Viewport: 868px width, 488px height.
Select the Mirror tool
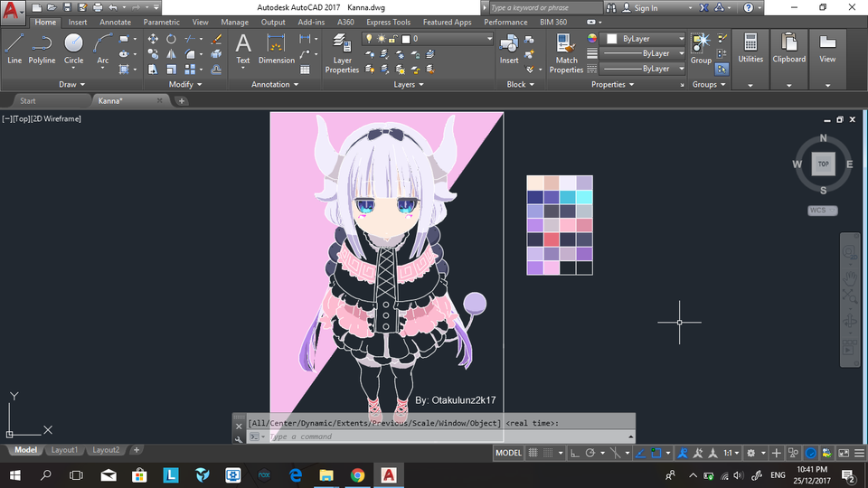[171, 54]
